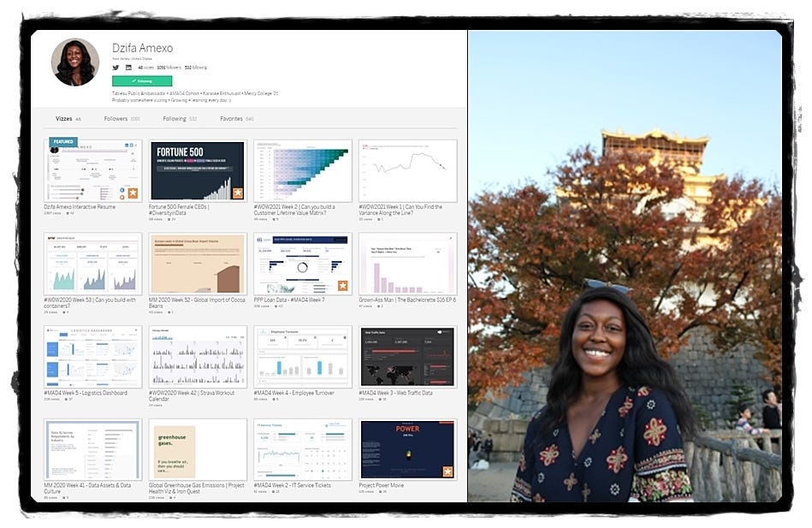Click '#WOW2021 Week 2' title link

coord(294,210)
